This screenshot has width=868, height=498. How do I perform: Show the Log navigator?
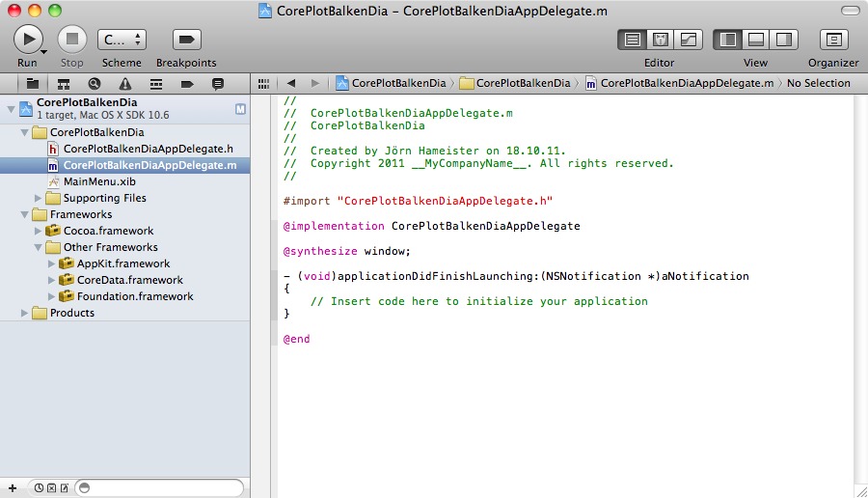[217, 83]
